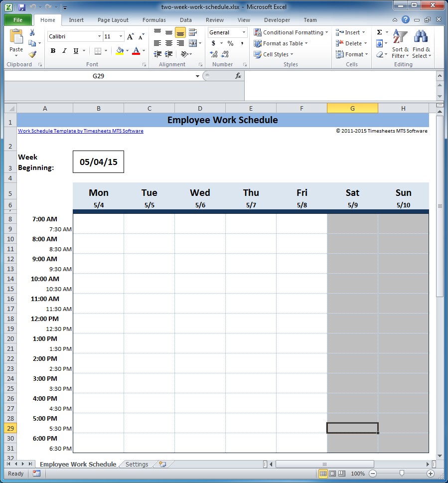
Task: Select the Week Beginning date cell
Action: [x=98, y=161]
